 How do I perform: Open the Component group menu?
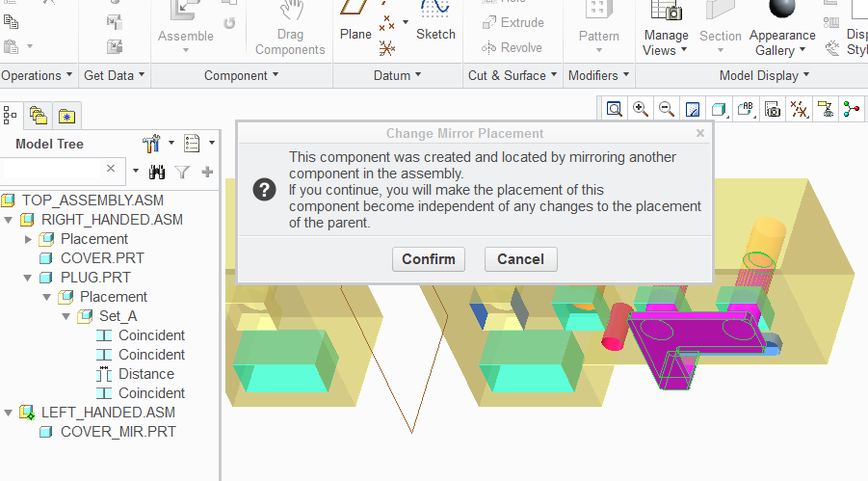pos(241,75)
